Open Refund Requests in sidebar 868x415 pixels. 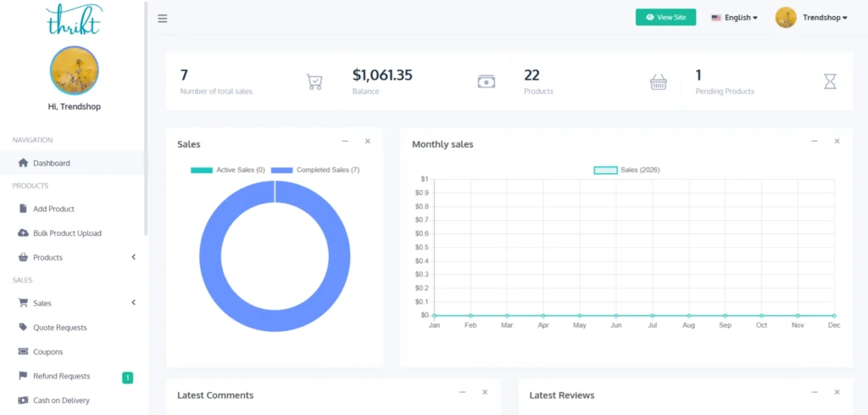coord(61,376)
